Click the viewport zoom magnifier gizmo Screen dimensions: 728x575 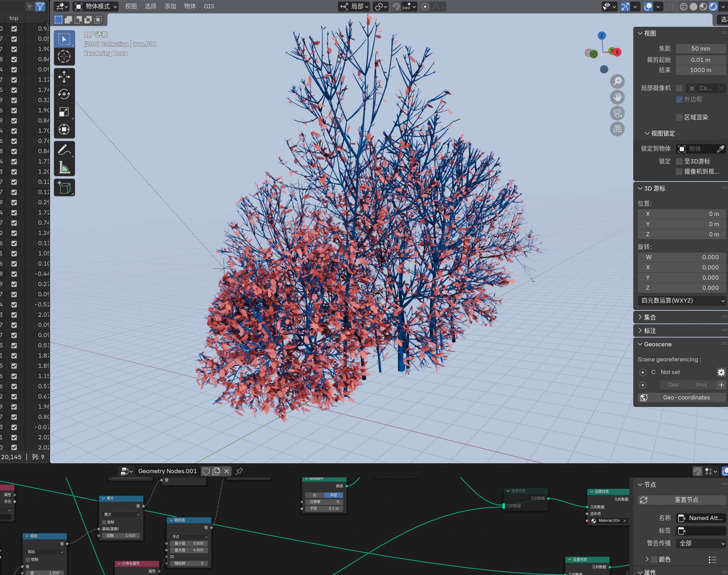tap(617, 81)
